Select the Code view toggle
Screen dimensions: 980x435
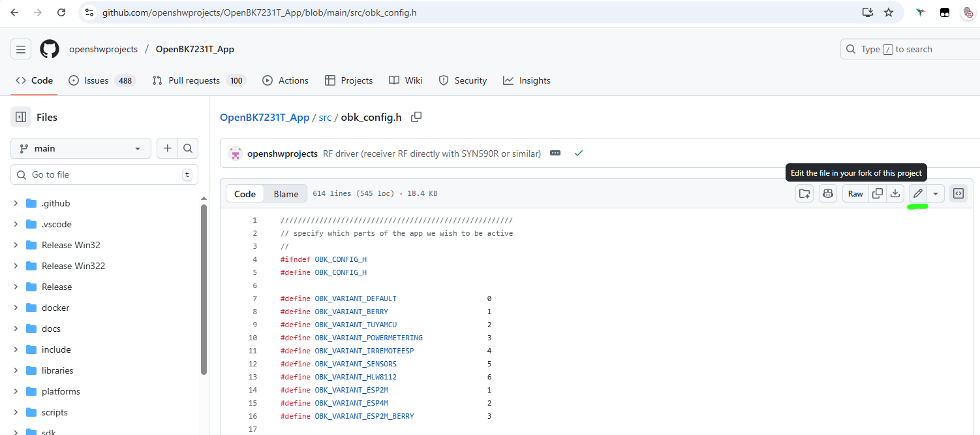coord(245,194)
